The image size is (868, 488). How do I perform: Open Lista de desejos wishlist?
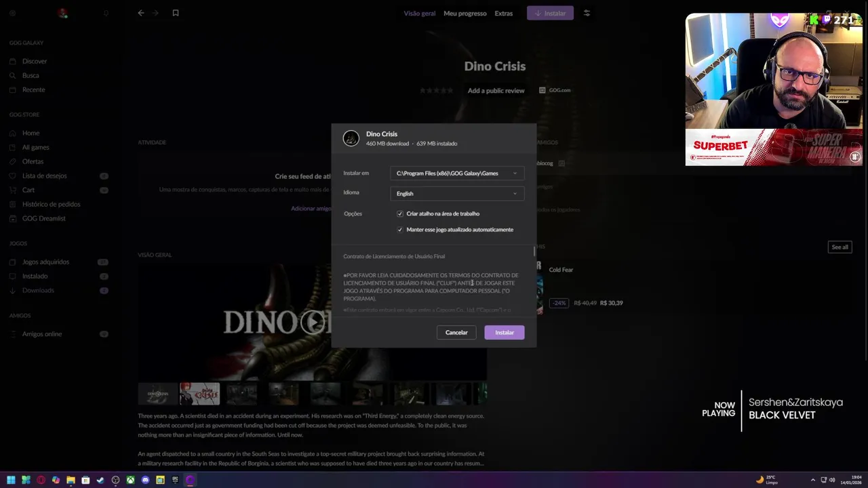click(44, 176)
